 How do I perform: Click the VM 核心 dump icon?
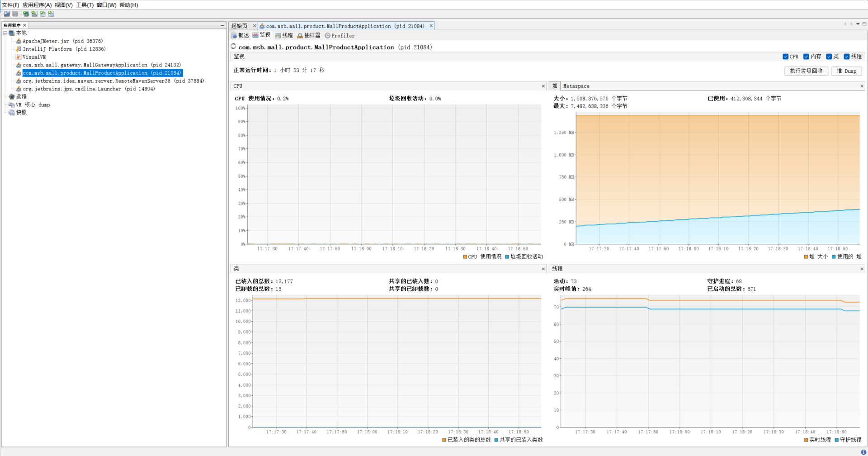point(12,104)
